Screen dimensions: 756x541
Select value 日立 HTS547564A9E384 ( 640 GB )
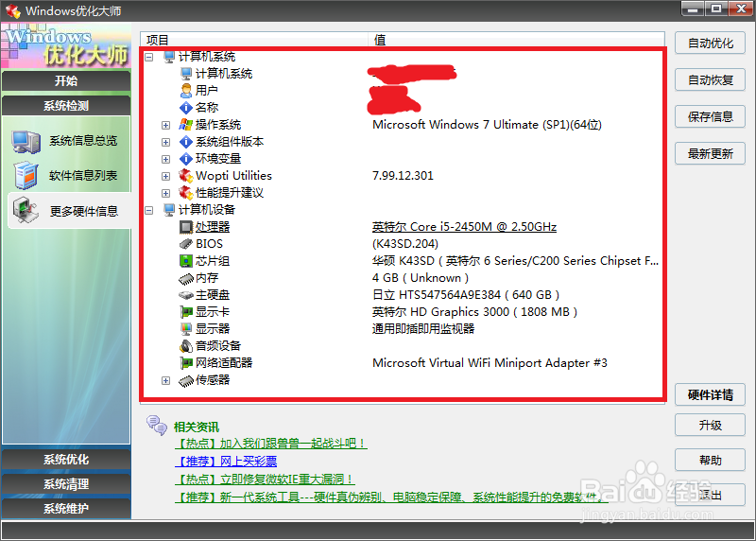(466, 295)
